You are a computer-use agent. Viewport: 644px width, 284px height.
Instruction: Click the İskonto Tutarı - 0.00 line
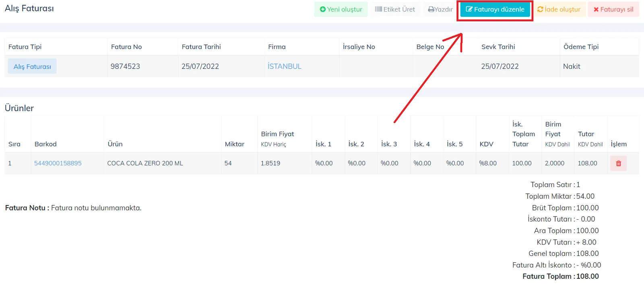click(x=561, y=219)
